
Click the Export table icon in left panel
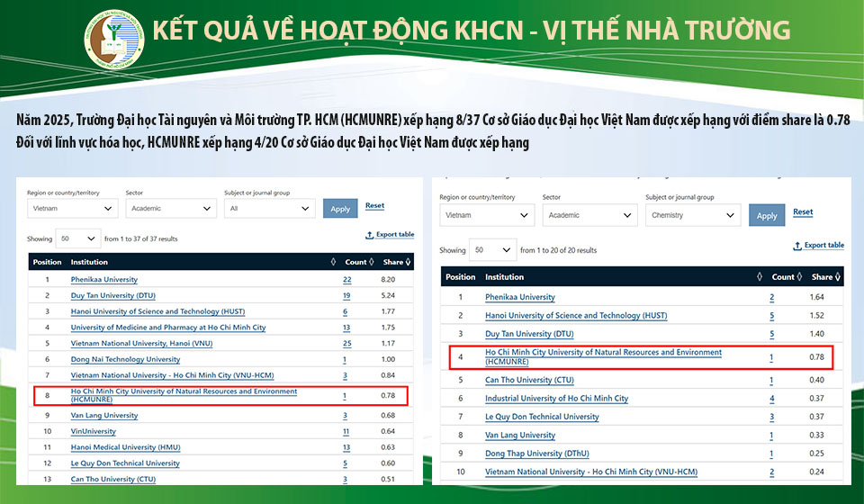click(370, 236)
